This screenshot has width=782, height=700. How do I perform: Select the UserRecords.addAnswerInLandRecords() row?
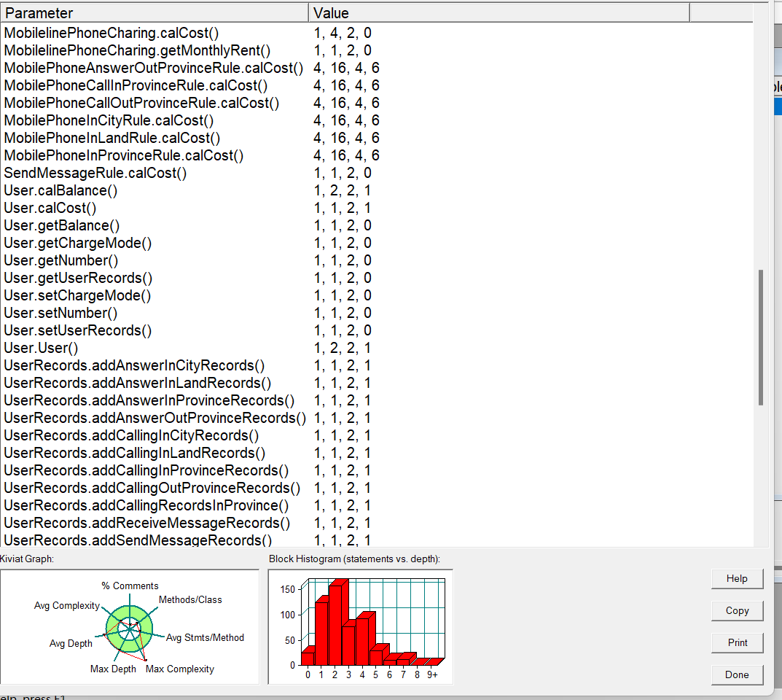coord(377,384)
